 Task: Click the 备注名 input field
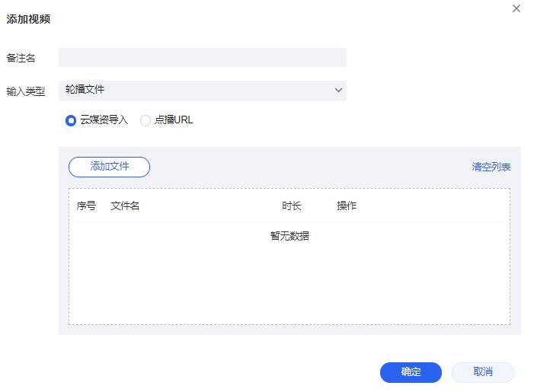(x=203, y=58)
